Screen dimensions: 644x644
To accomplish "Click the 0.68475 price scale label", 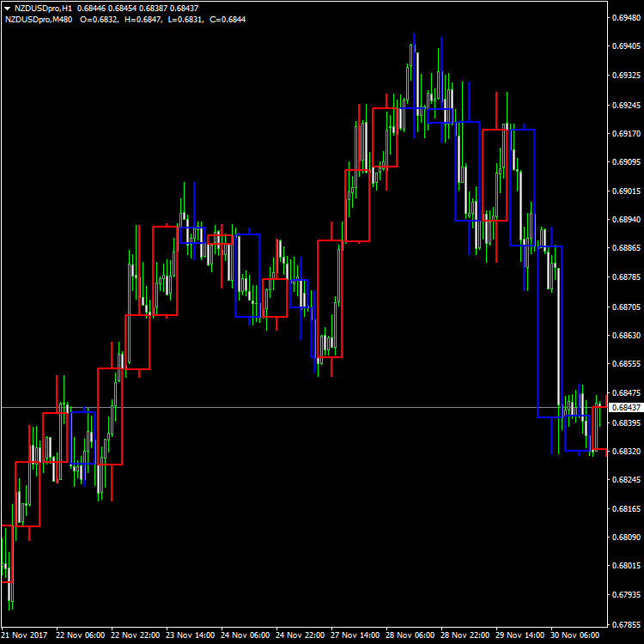I will 626,393.
